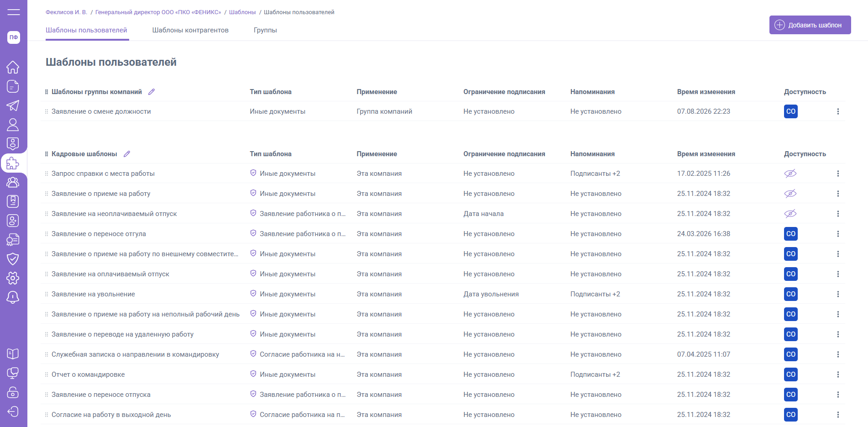The width and height of the screenshot is (868, 427).
Task: Open three-dot menu for Заявление о переводе на удаленную работу
Action: coord(838,334)
